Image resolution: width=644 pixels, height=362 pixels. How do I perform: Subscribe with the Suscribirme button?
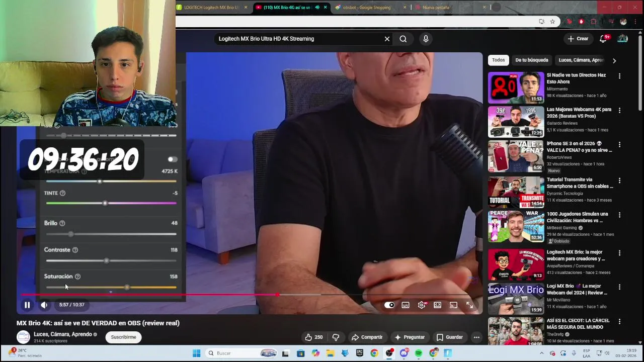pyautogui.click(x=123, y=337)
